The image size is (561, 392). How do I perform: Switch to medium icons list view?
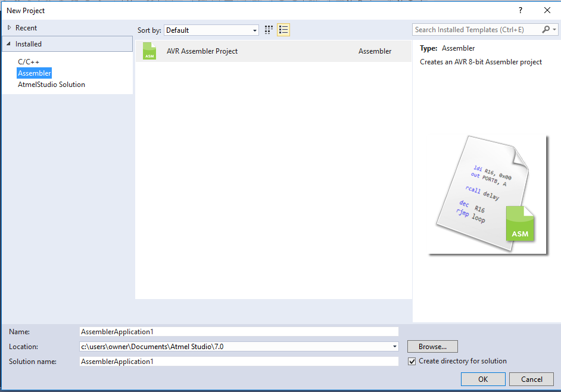283,30
